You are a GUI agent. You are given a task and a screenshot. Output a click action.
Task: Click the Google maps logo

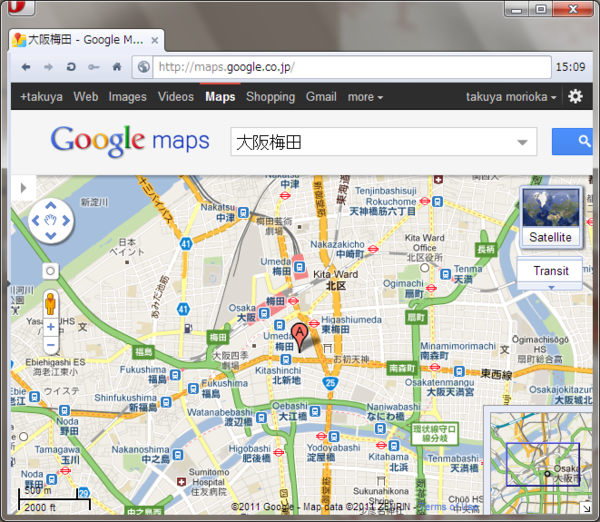click(130, 141)
